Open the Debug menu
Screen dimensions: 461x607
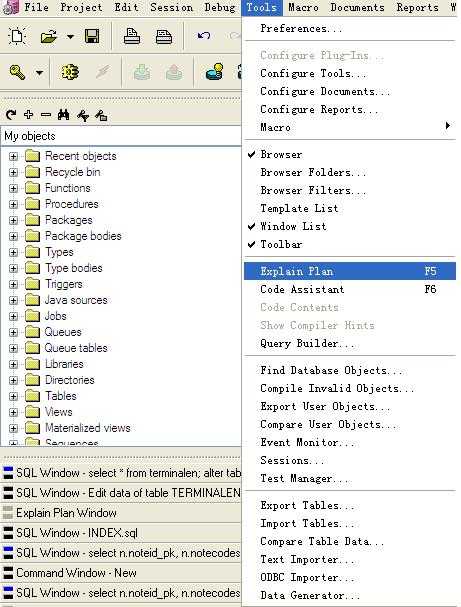pyautogui.click(x=219, y=7)
